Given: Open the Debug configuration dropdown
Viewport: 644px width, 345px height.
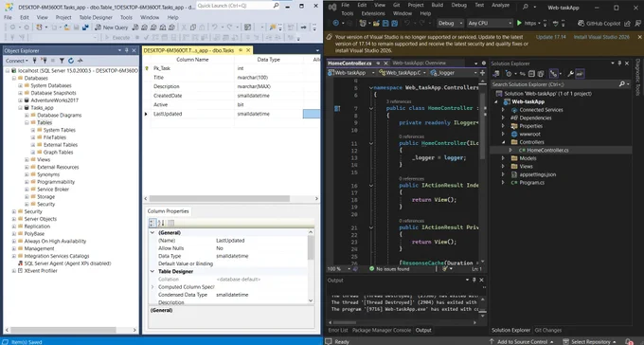Looking at the screenshot, I should [450, 24].
